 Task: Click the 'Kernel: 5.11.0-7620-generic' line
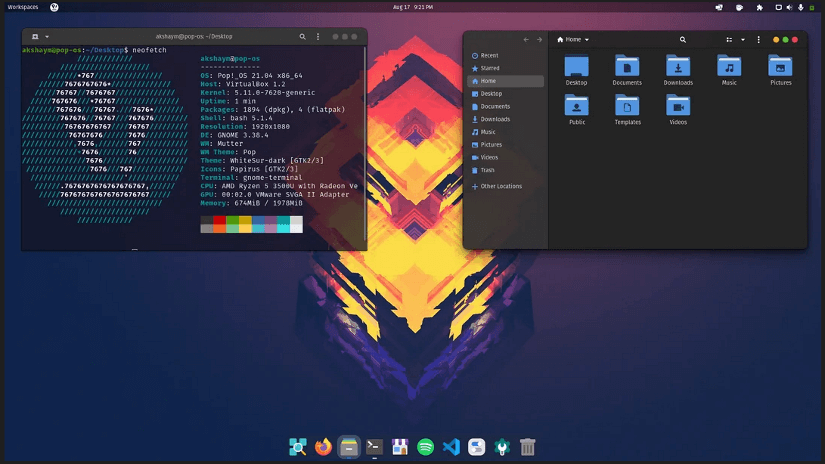click(258, 93)
